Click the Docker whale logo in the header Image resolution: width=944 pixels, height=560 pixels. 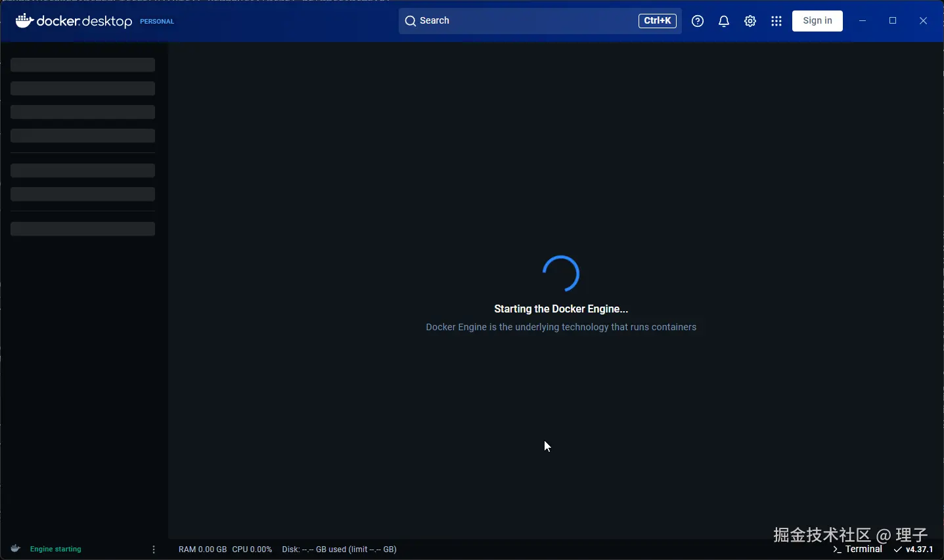pyautogui.click(x=24, y=20)
